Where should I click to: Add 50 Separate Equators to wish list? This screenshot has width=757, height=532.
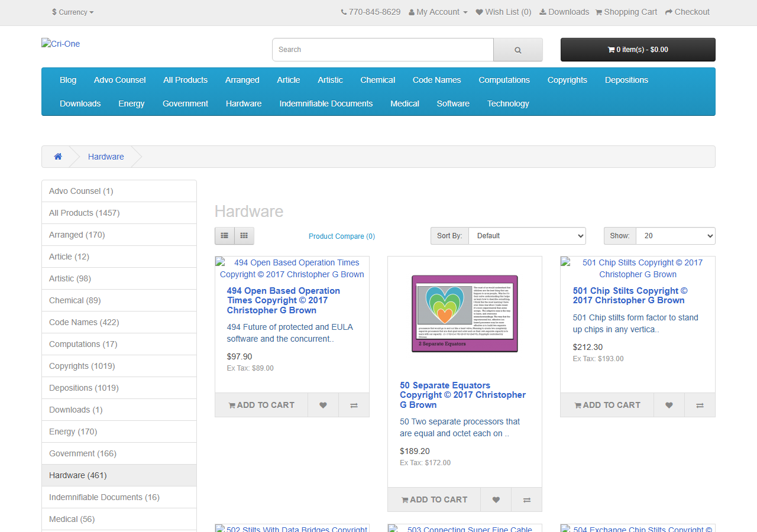(496, 499)
